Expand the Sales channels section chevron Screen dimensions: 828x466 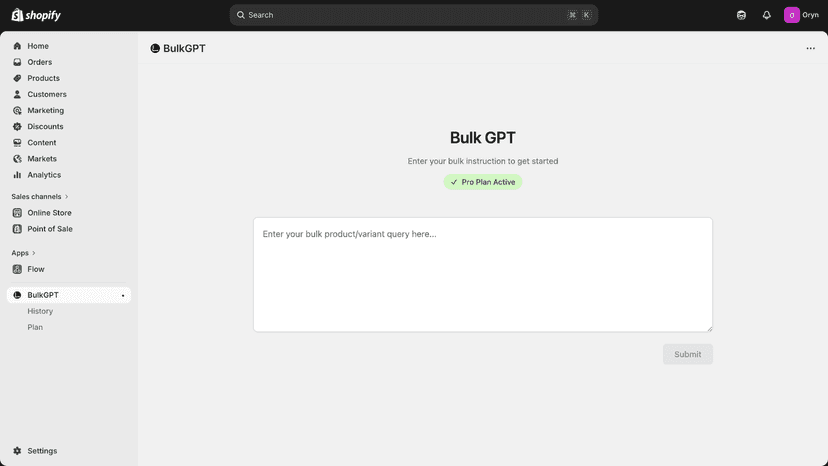pos(67,197)
